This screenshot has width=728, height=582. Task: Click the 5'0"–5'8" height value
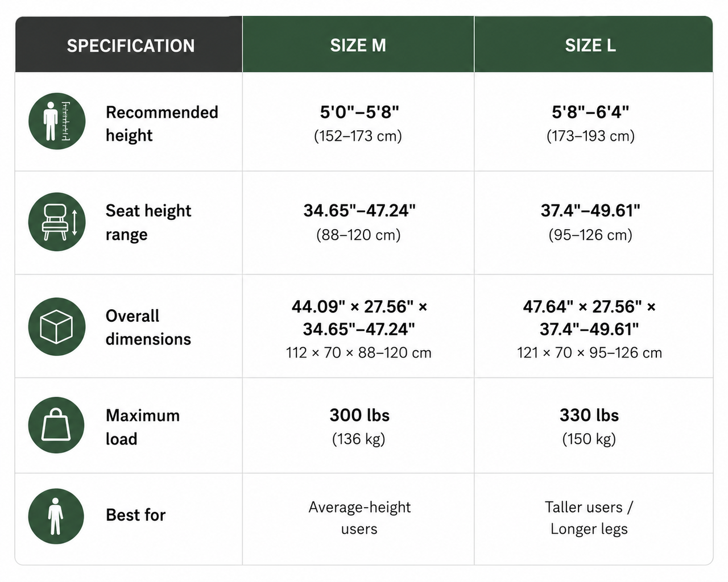(x=359, y=112)
